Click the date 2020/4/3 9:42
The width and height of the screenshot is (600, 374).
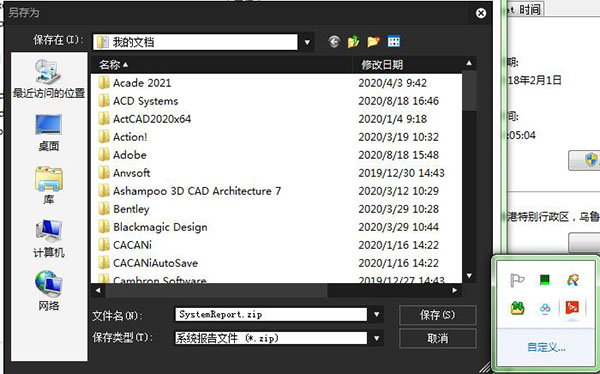pos(393,83)
